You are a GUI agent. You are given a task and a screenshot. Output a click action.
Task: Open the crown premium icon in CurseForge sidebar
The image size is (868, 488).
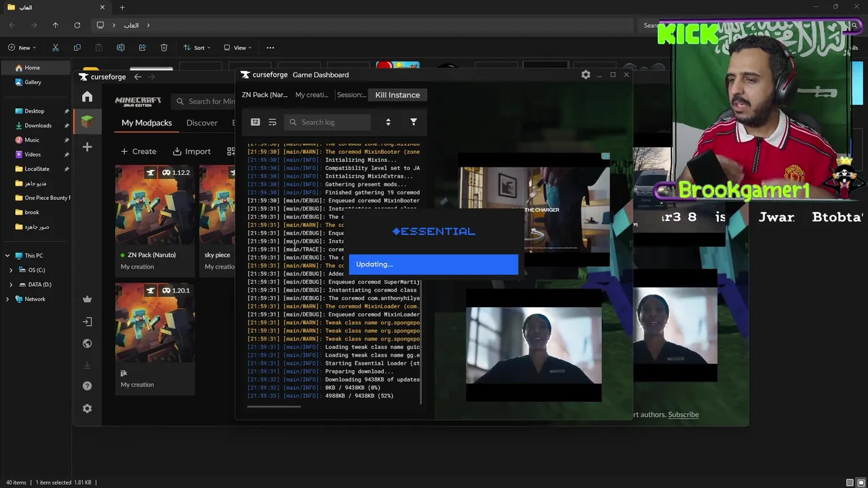(87, 299)
